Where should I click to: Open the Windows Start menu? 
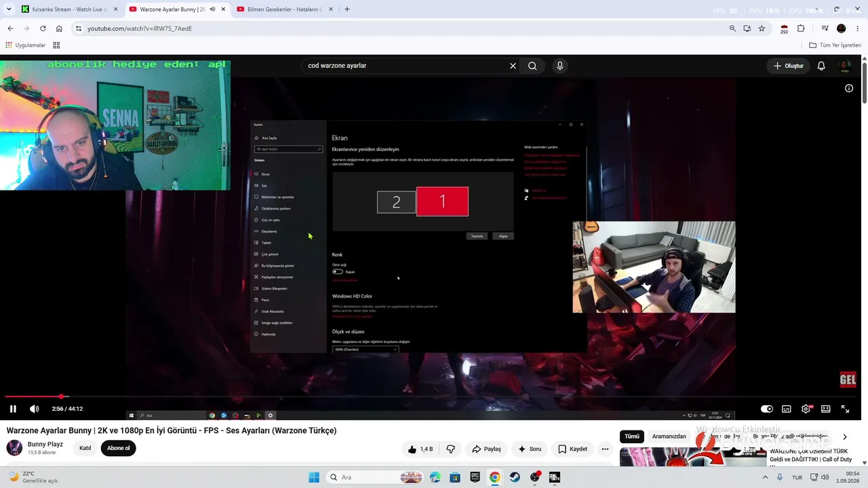[314, 477]
